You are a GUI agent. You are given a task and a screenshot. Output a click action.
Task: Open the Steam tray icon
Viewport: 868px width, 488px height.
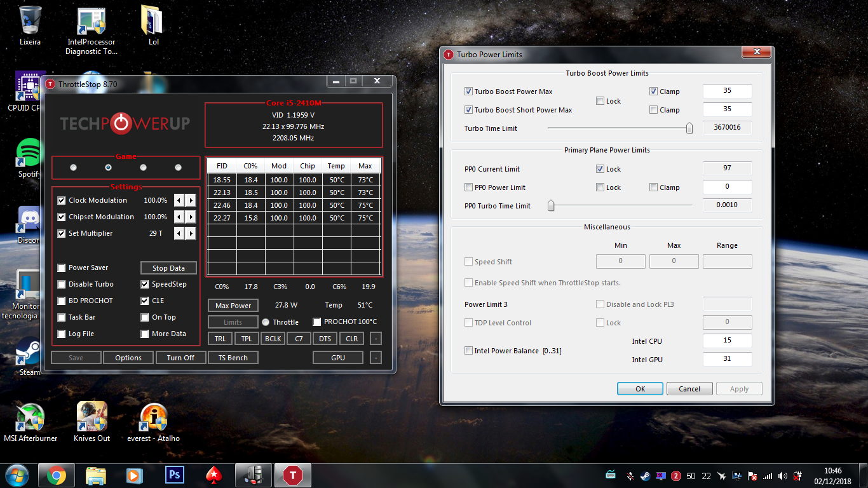645,475
